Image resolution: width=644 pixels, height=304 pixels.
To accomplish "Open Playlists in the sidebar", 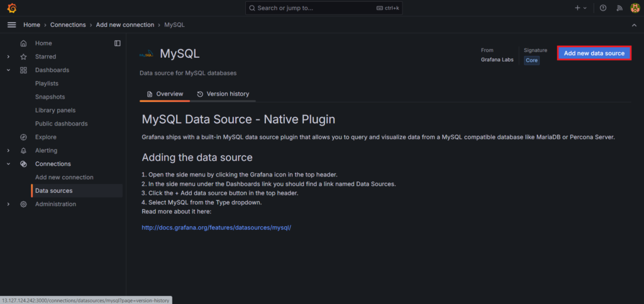I will [x=47, y=84].
